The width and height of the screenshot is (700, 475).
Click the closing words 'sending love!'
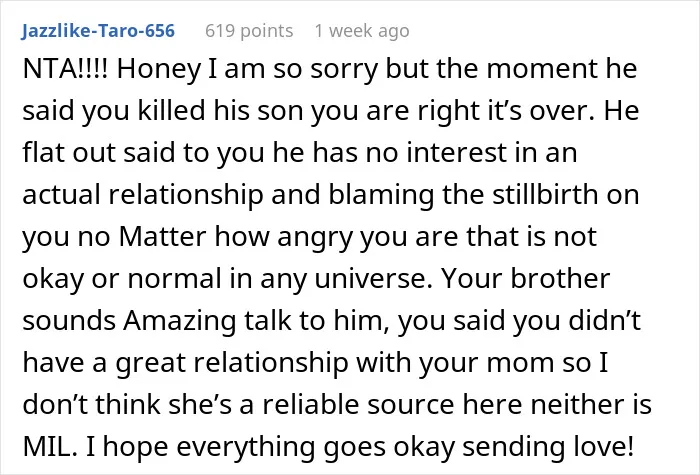[548, 448]
